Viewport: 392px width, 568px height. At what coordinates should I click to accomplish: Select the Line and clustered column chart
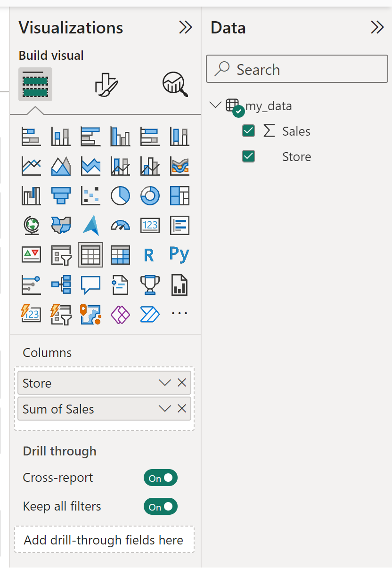(x=150, y=166)
